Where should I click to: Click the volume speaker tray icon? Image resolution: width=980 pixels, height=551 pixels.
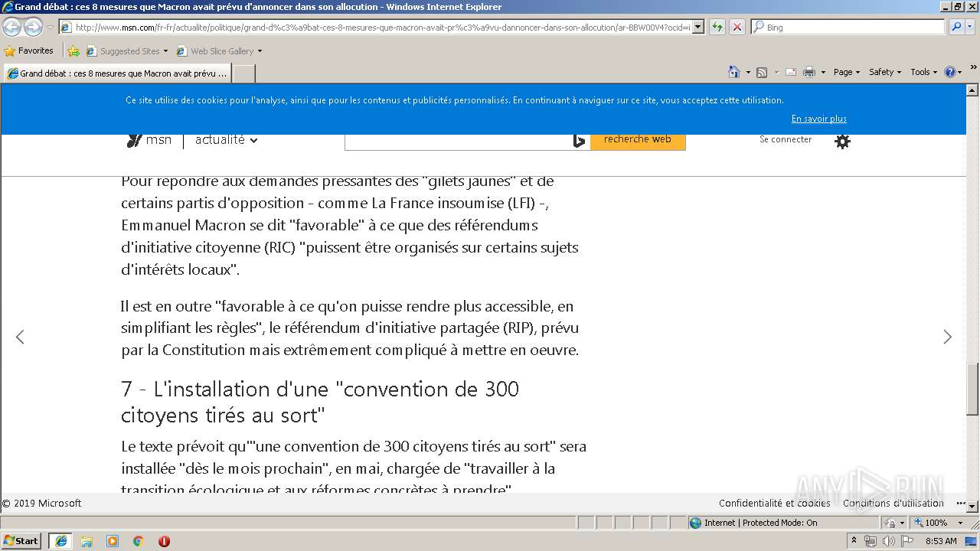[x=888, y=541]
